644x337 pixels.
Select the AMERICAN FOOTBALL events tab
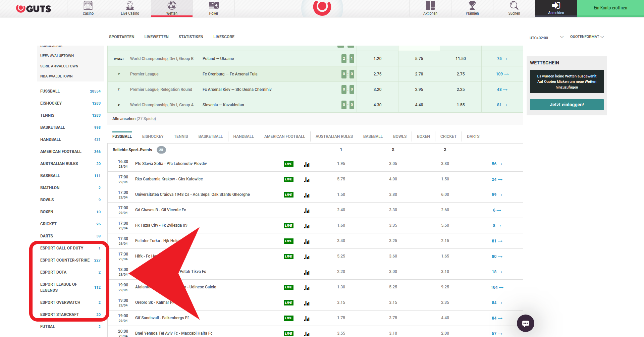(x=285, y=136)
